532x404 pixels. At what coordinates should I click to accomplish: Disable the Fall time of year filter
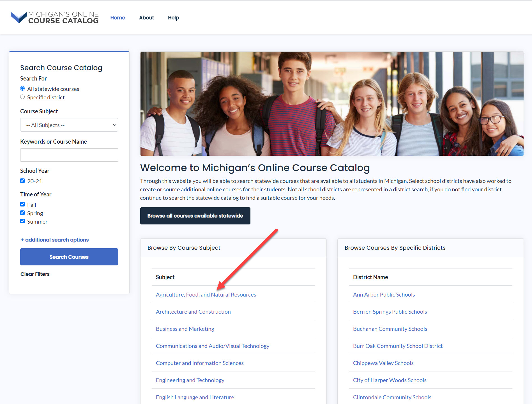pyautogui.click(x=22, y=204)
